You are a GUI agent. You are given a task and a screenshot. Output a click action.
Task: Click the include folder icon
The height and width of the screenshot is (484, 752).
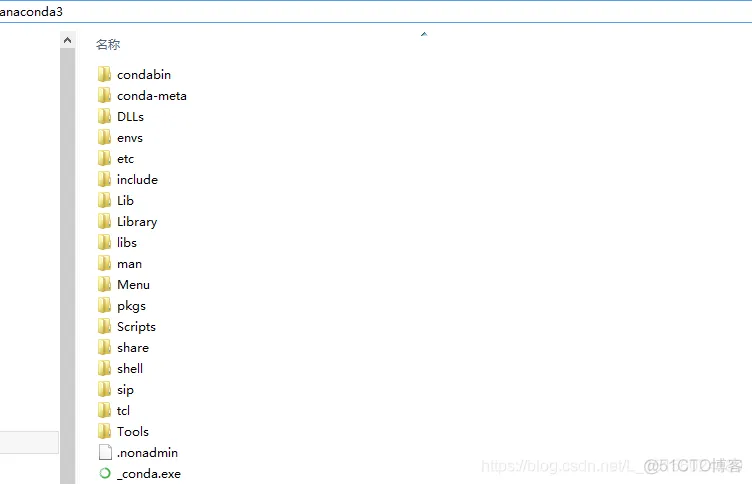[104, 179]
